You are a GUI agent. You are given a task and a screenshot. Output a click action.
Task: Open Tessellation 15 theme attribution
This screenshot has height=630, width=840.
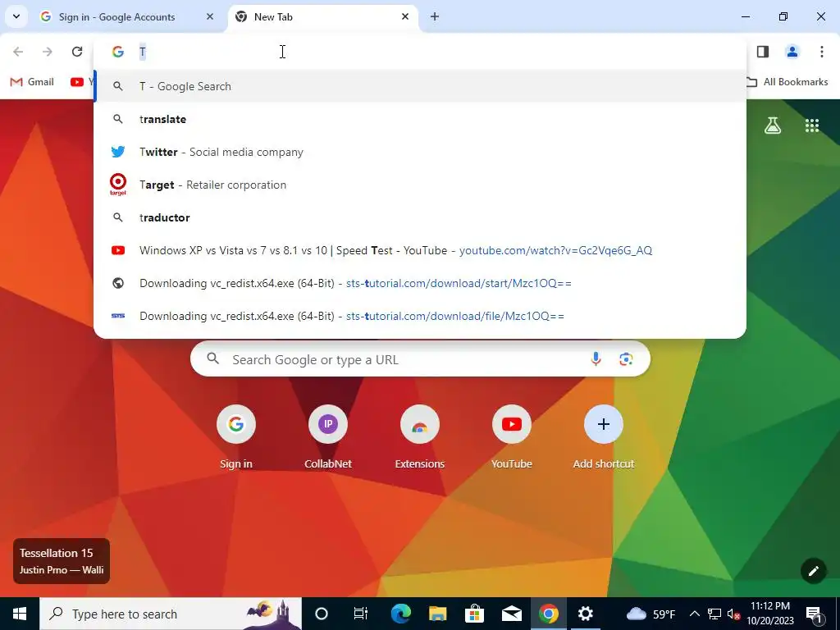62,561
